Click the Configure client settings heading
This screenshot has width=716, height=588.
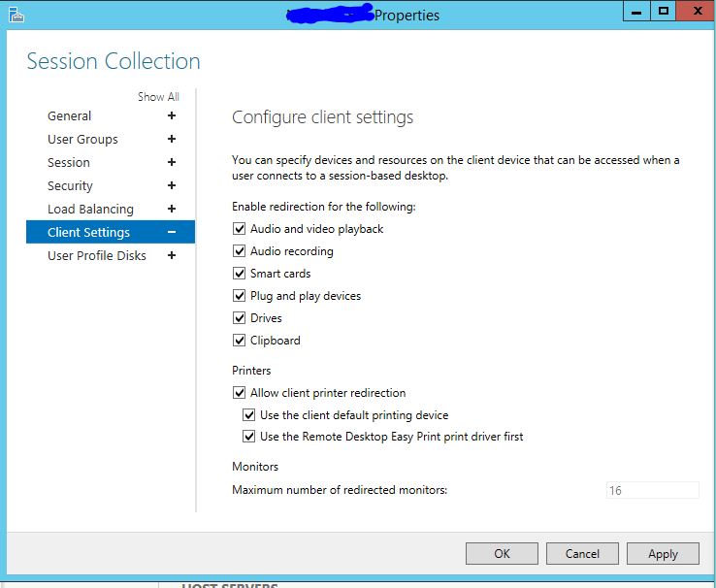pos(322,117)
